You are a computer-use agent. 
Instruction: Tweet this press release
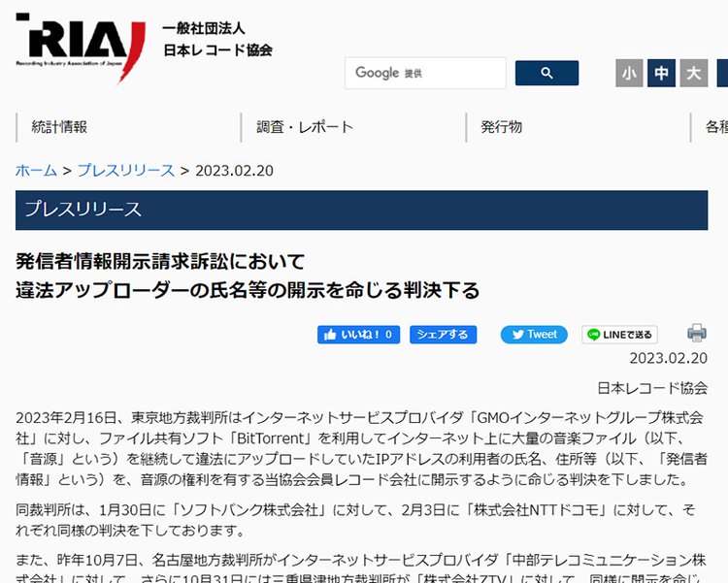(x=534, y=335)
